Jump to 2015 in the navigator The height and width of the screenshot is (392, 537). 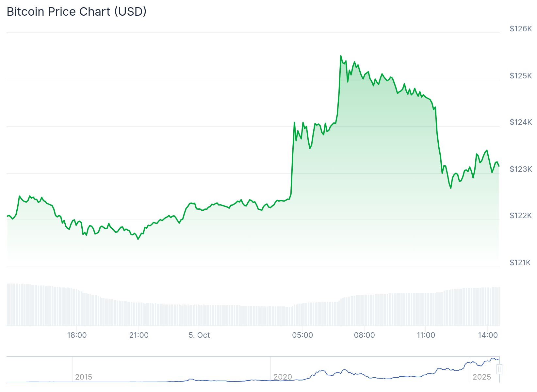[x=84, y=377]
